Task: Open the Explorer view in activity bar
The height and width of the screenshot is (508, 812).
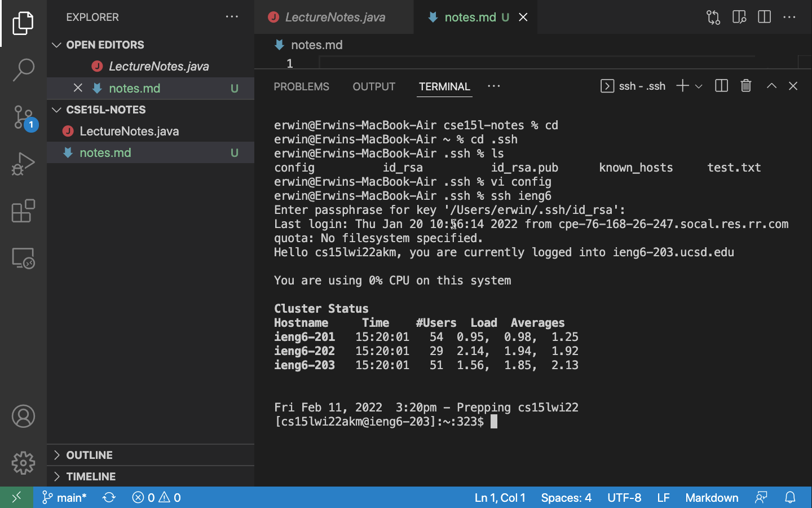Action: 23,23
